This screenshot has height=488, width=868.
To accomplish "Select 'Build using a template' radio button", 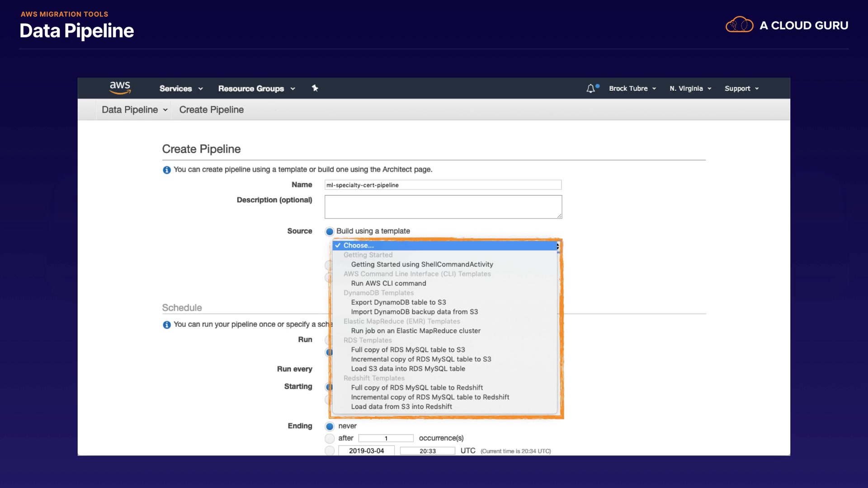I will [330, 231].
